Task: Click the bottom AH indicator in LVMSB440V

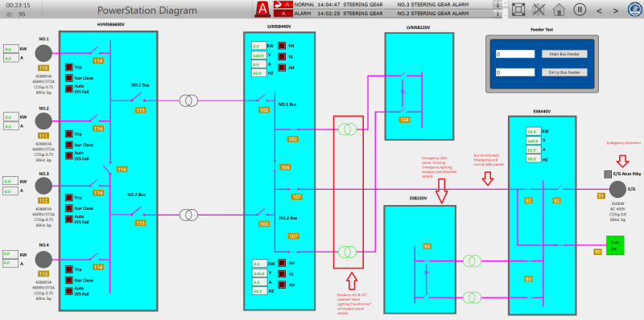Action: point(283,285)
